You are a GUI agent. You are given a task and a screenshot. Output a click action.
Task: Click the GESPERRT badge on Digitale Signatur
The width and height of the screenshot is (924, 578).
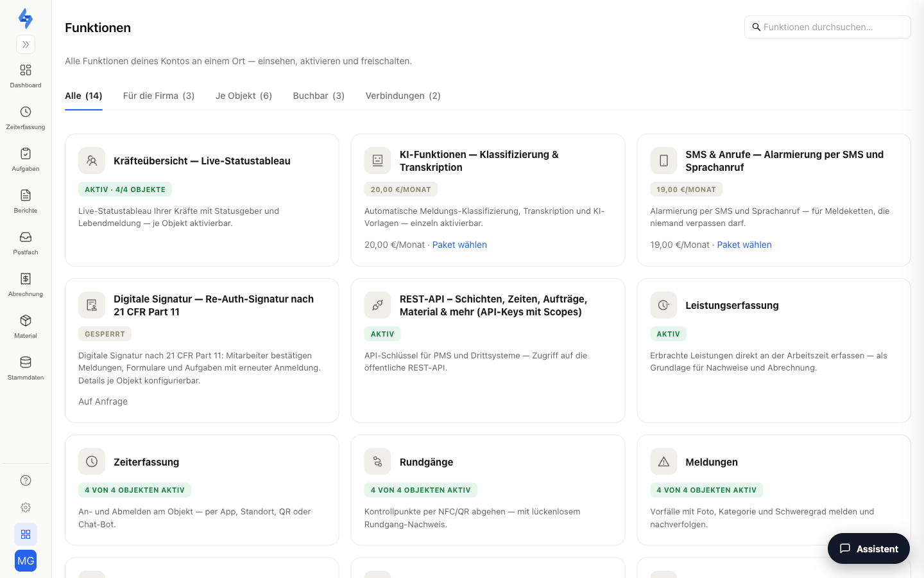click(x=105, y=334)
